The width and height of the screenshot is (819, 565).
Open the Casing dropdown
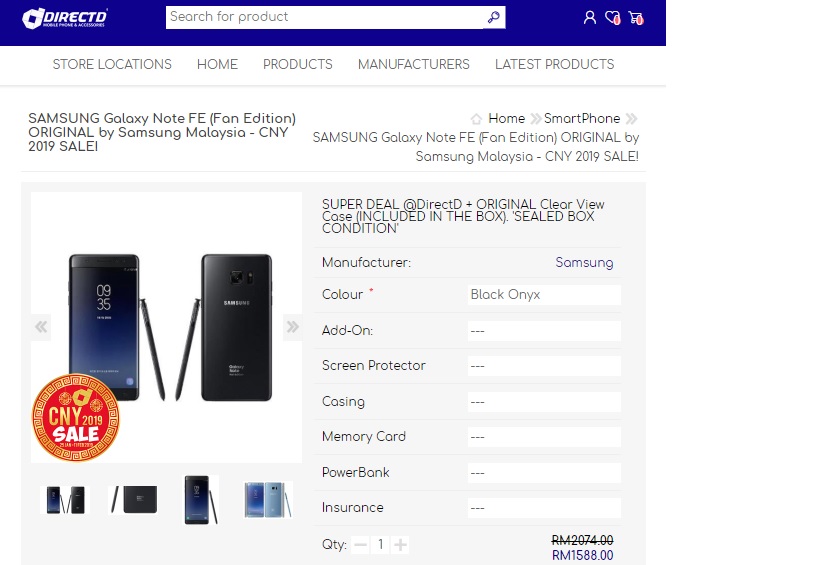pos(544,402)
